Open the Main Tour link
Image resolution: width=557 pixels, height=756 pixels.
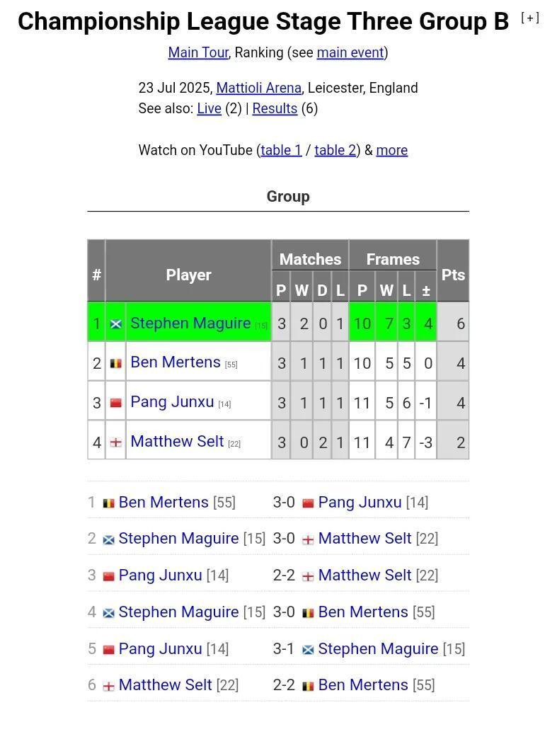(198, 52)
